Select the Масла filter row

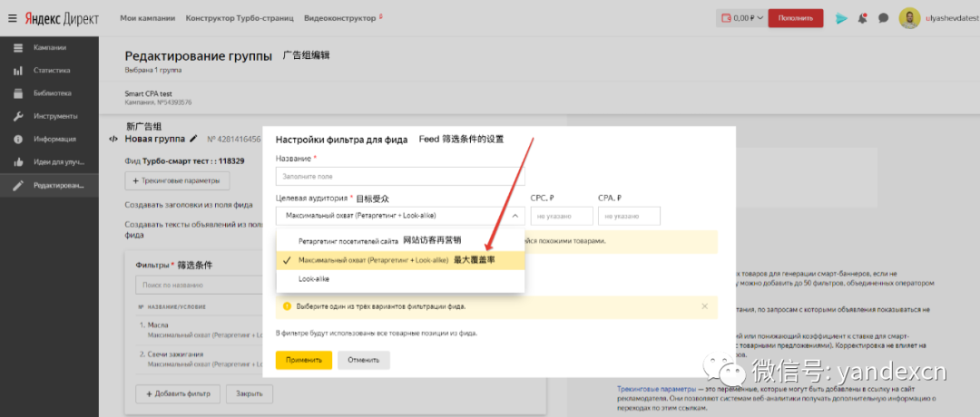click(200, 330)
